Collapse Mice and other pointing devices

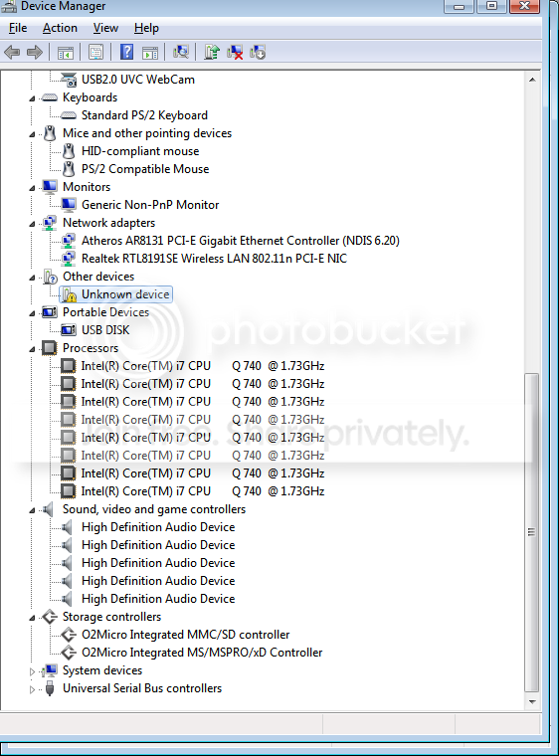[32, 134]
